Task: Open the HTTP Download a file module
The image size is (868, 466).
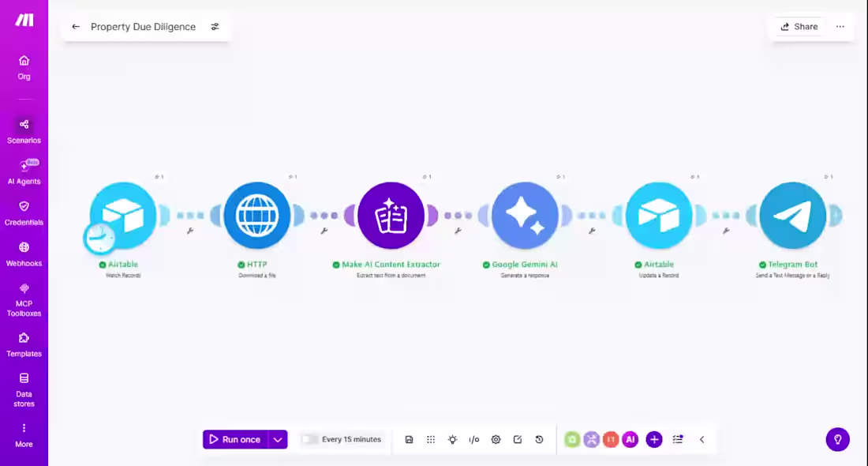Action: tap(257, 215)
